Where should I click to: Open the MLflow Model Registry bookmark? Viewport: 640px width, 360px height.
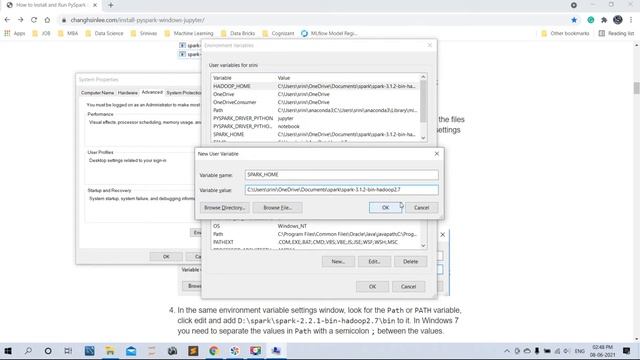(329, 33)
